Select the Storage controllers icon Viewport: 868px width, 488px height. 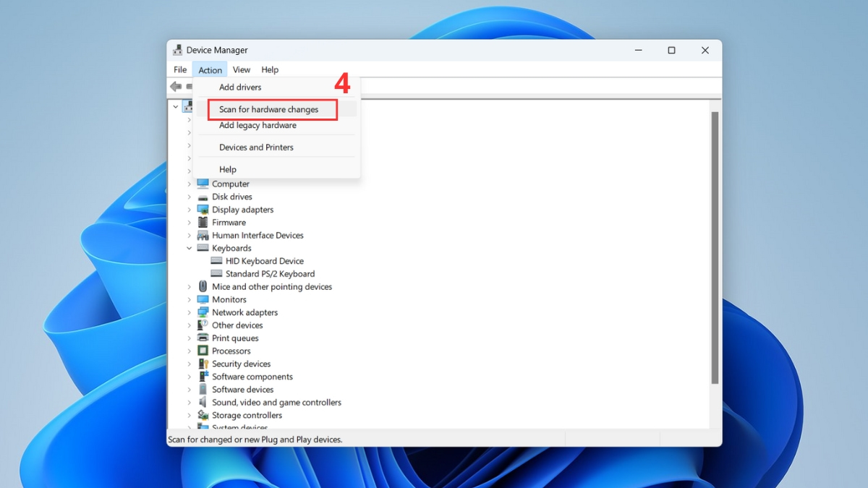[x=203, y=415]
